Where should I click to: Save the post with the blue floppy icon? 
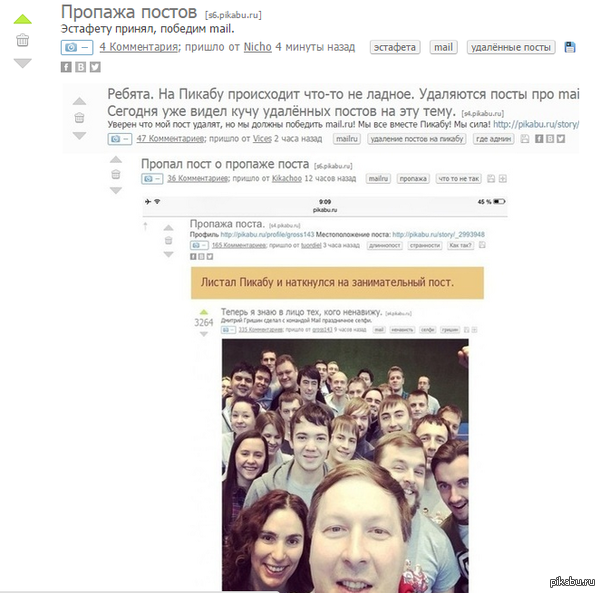pyautogui.click(x=570, y=47)
